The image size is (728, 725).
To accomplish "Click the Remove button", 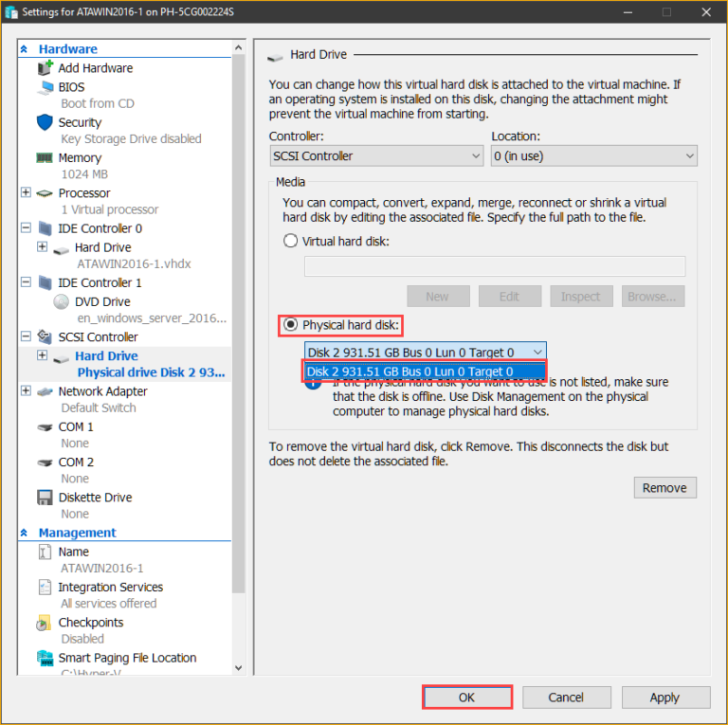I will point(664,488).
